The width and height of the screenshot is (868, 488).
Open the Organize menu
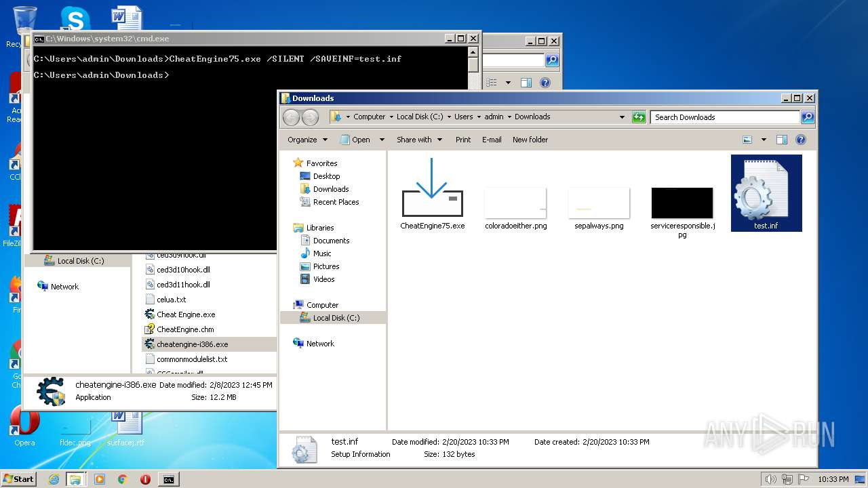point(307,140)
